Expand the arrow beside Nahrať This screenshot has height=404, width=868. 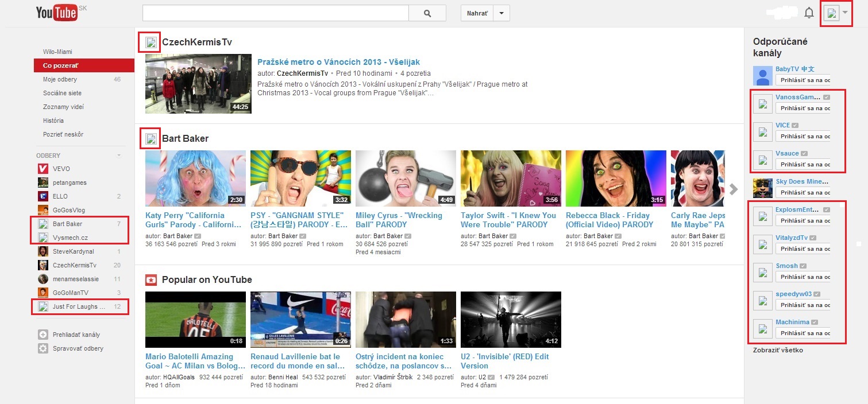point(501,13)
